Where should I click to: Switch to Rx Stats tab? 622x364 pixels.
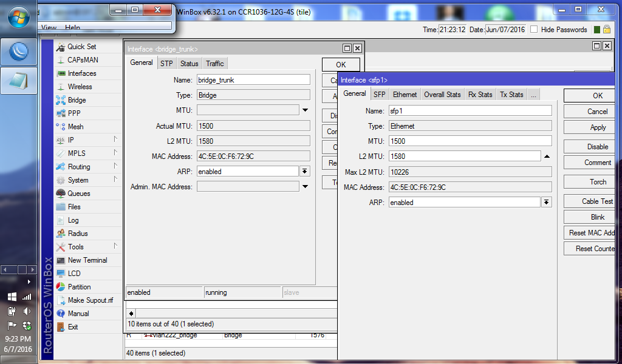pyautogui.click(x=480, y=95)
